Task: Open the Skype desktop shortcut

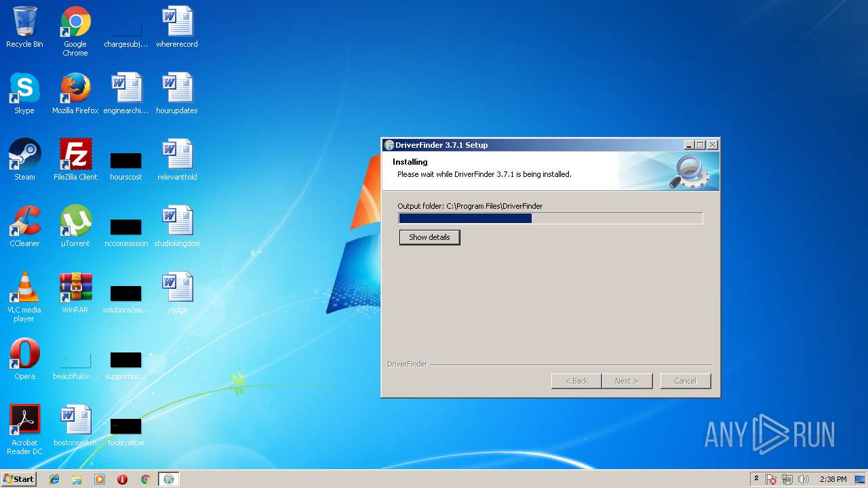Action: click(x=24, y=94)
